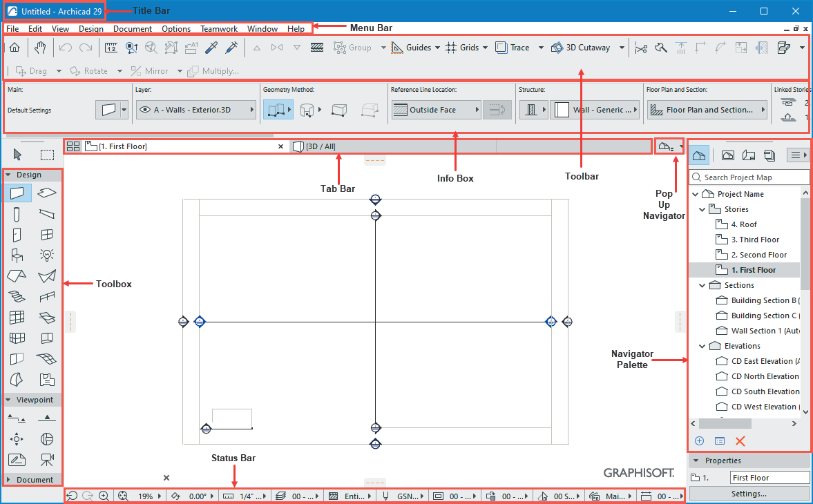Toggle 3D Cutaway
813x504 pixels.
[x=580, y=48]
